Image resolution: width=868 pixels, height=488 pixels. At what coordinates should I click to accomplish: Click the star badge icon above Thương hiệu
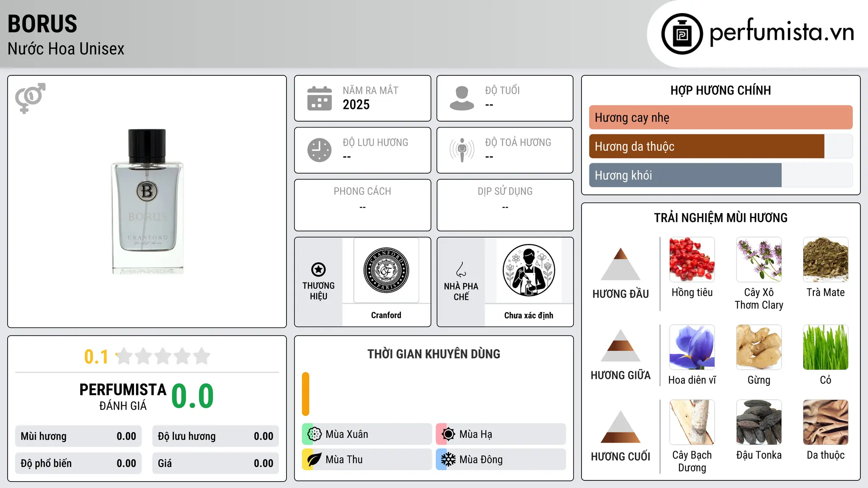(x=318, y=269)
